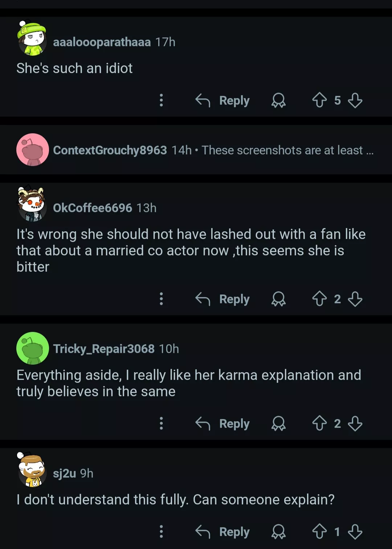Downvote OkCoffee6696's comment
Viewport: 392px width, 549px height.
(355, 299)
